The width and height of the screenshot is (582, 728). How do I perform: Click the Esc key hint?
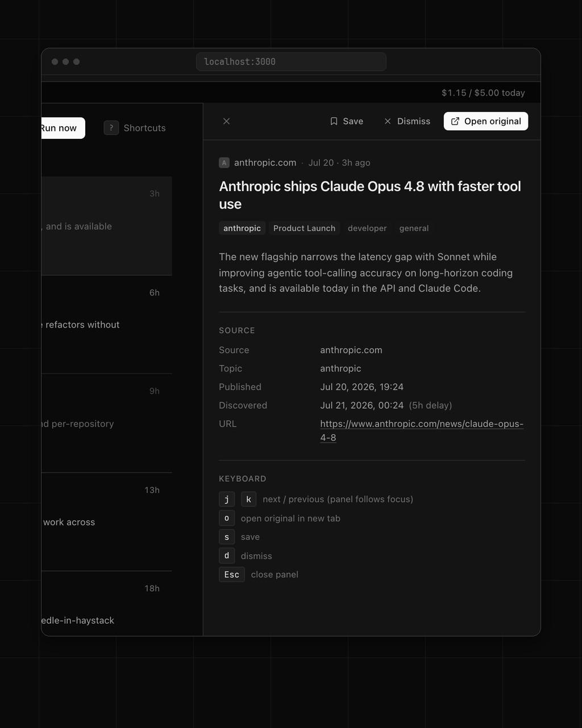(232, 574)
